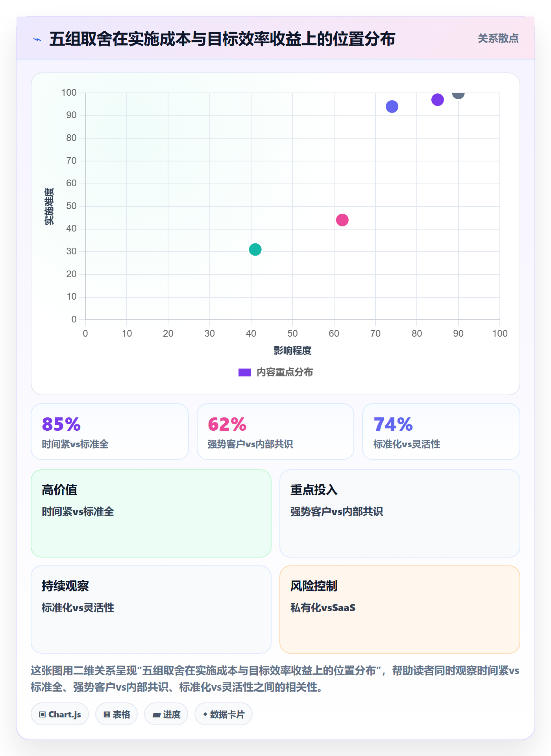551x756 pixels.
Task: Click the description paragraph starting 这张图用二维关系
Action: point(275,679)
